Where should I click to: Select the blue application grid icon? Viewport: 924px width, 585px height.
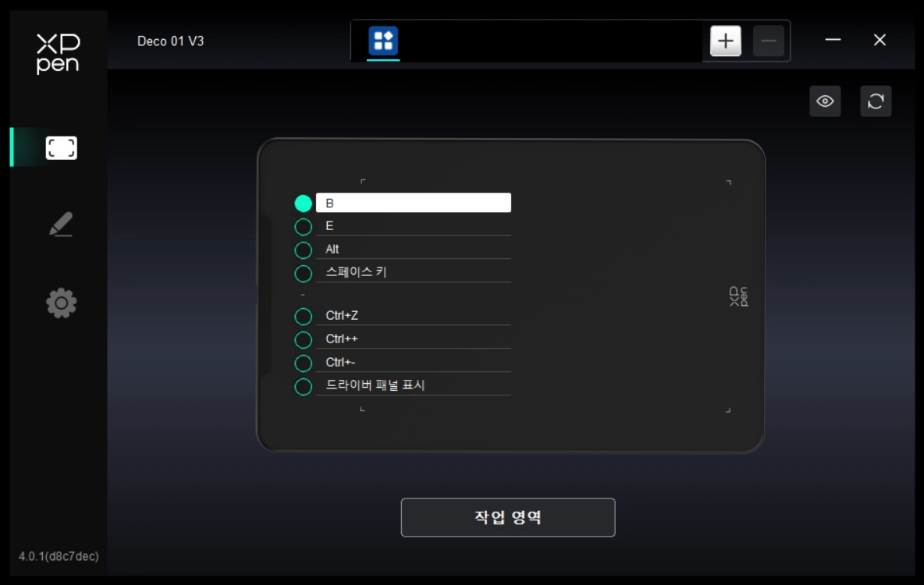383,41
